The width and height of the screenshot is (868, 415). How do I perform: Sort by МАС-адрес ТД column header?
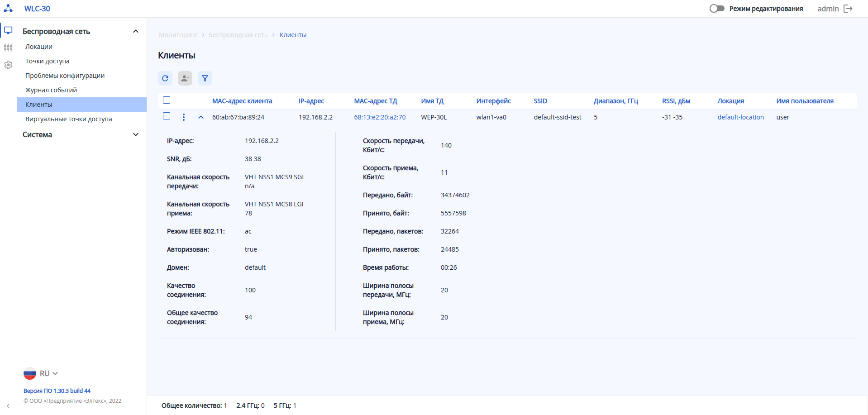pos(376,101)
